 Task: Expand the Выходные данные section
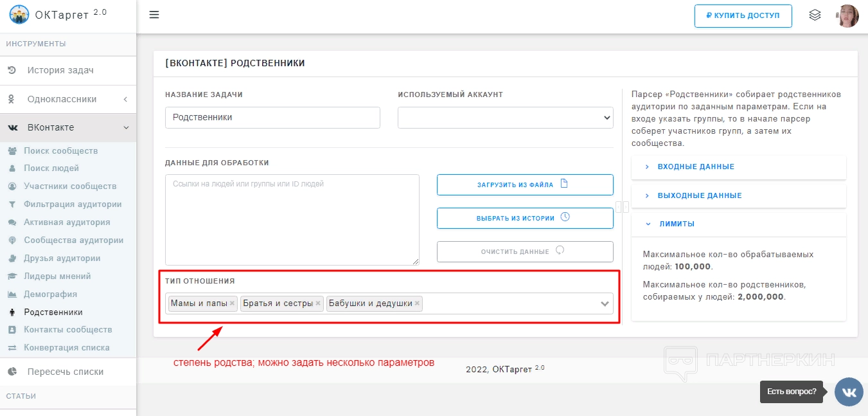739,195
